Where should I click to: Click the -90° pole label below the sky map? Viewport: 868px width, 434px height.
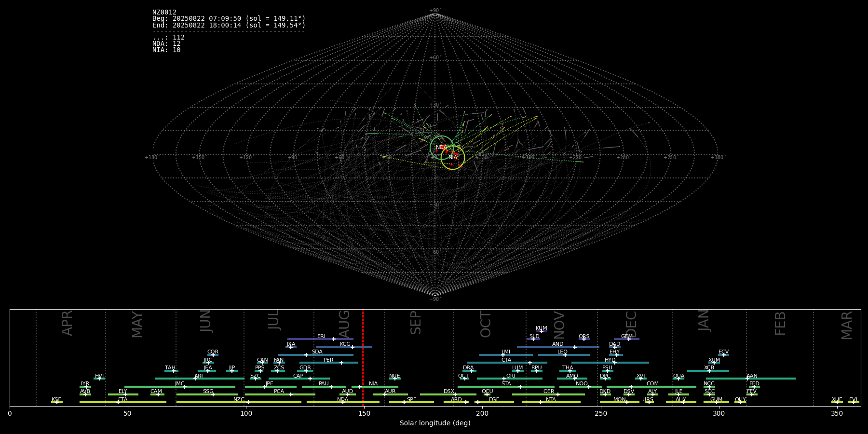(x=435, y=299)
